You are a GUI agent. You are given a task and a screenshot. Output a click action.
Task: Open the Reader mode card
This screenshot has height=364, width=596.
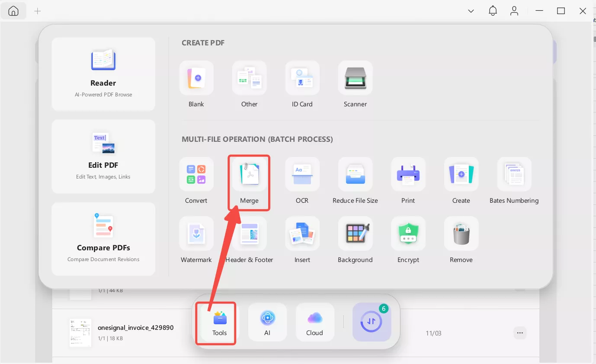(x=103, y=73)
